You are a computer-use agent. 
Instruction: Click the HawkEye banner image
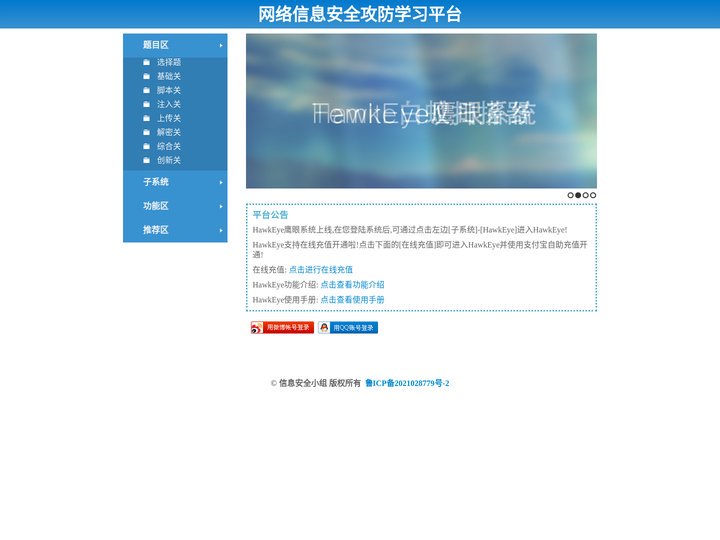[422, 111]
